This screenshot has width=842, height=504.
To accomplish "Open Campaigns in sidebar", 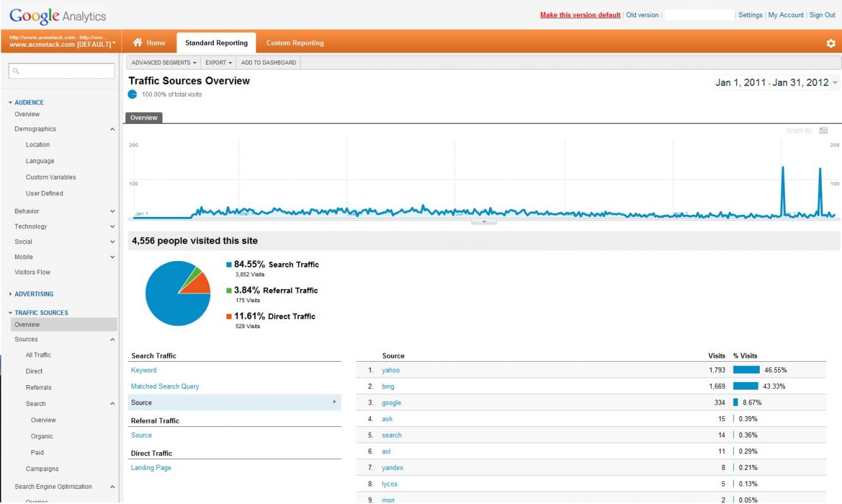I will 42,469.
